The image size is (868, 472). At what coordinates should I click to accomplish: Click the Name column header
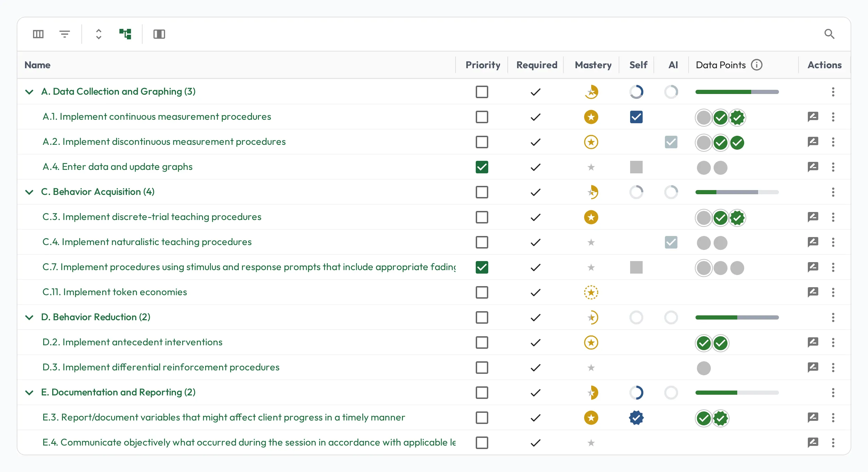pyautogui.click(x=38, y=65)
